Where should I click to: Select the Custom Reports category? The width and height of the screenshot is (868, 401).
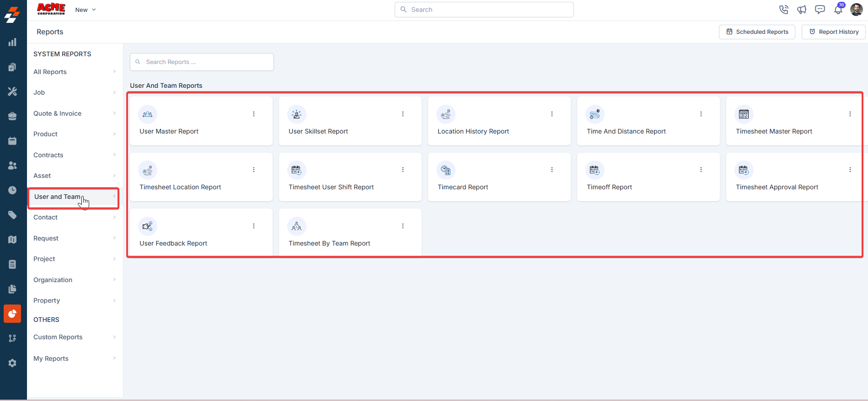75,337
